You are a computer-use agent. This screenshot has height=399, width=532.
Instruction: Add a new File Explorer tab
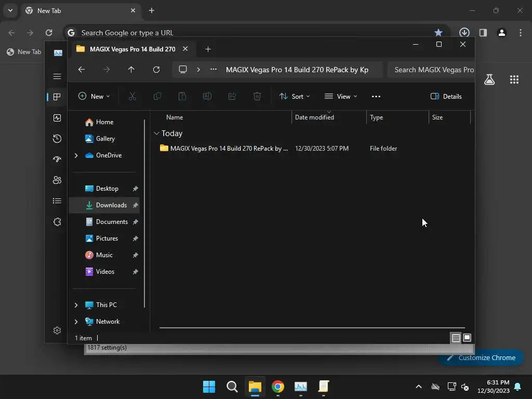click(208, 49)
